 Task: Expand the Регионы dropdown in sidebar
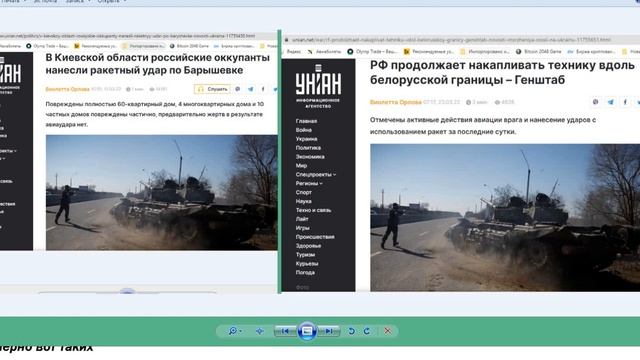(309, 184)
